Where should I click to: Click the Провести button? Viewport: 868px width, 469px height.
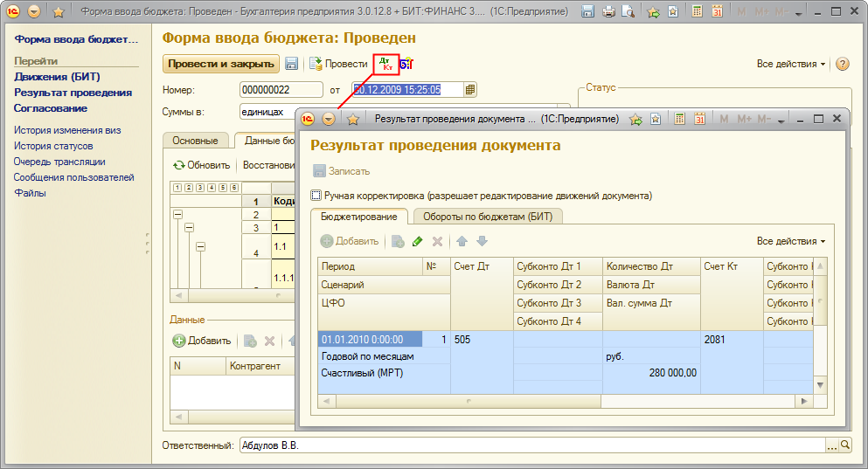pos(338,64)
